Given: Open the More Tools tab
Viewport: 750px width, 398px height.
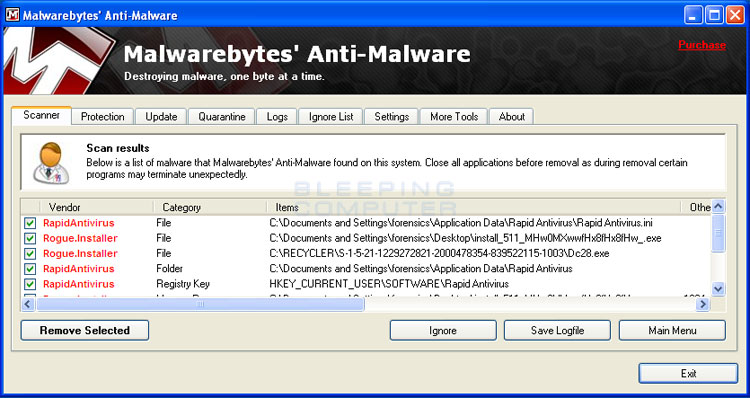Looking at the screenshot, I should coord(454,117).
